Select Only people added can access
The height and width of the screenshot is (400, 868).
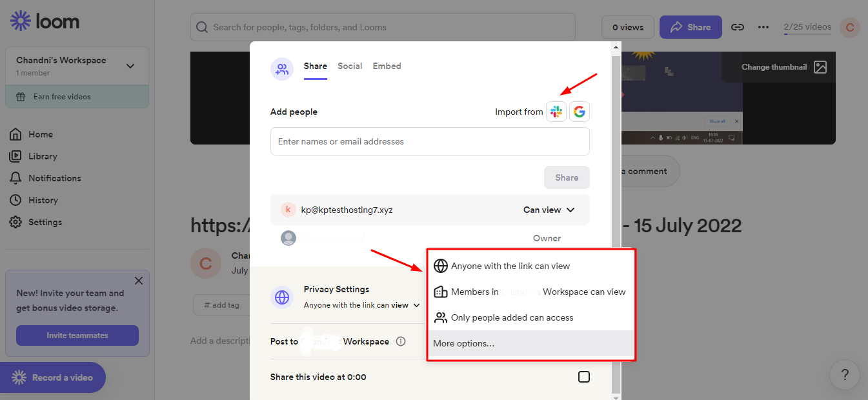click(x=512, y=317)
